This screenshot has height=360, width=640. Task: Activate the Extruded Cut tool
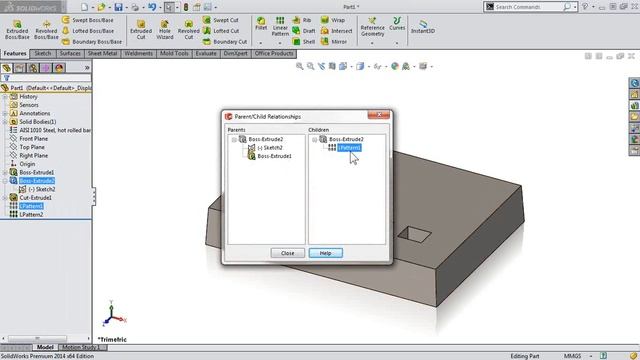(141, 30)
